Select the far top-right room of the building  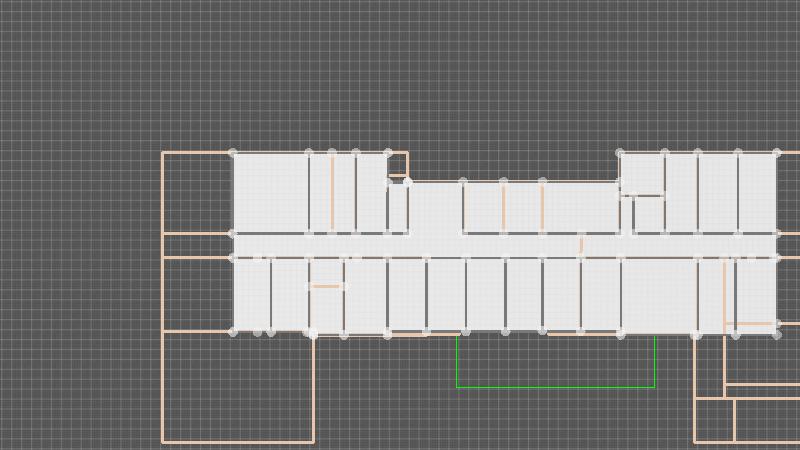757,192
